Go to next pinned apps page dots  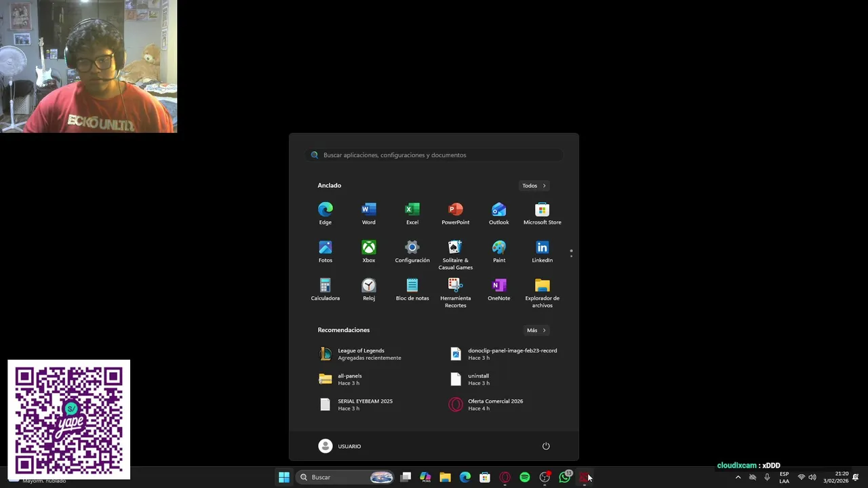(572, 253)
